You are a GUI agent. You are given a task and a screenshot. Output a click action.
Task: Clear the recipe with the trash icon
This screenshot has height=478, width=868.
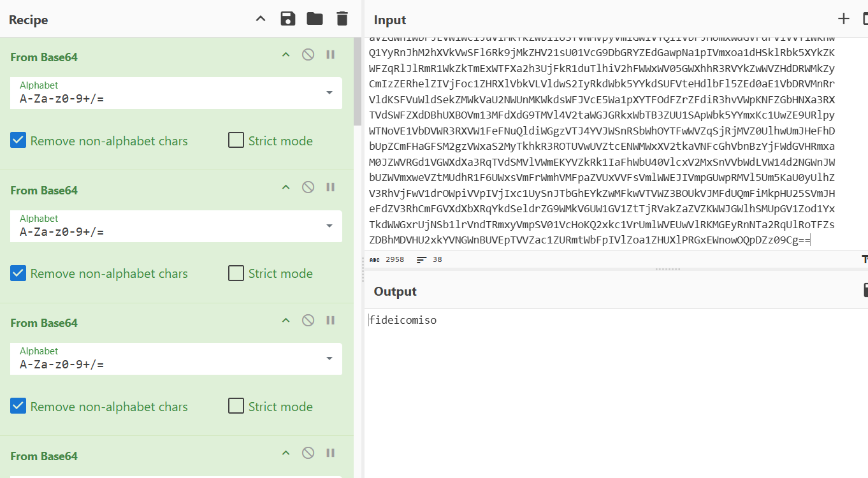tap(342, 19)
